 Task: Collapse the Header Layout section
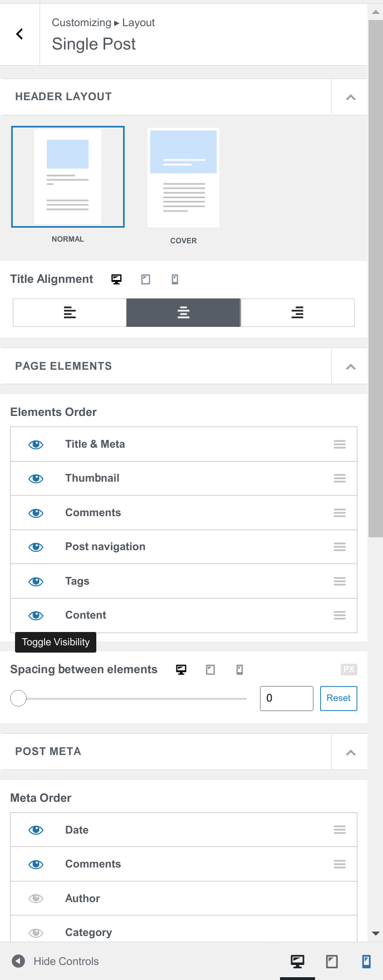[350, 96]
